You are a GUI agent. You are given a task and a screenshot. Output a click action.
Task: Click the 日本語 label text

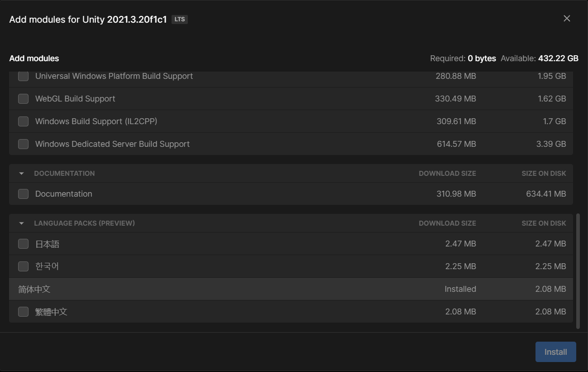pyautogui.click(x=47, y=244)
